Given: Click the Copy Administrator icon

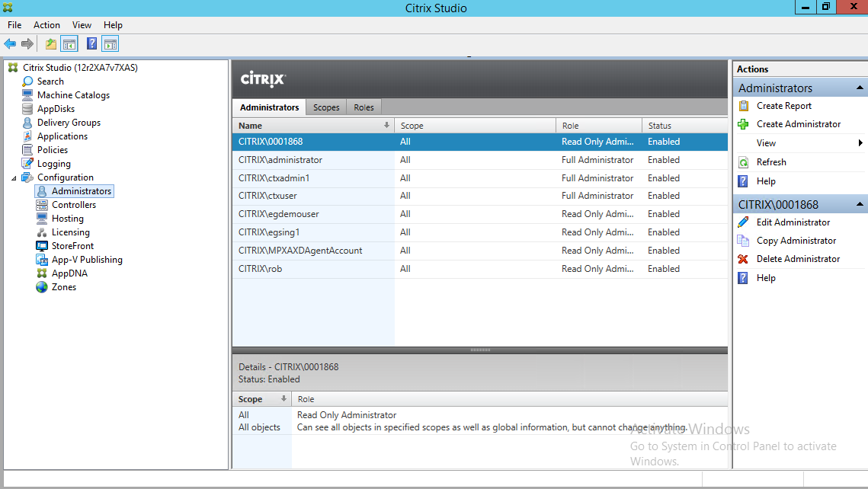Looking at the screenshot, I should click(744, 241).
